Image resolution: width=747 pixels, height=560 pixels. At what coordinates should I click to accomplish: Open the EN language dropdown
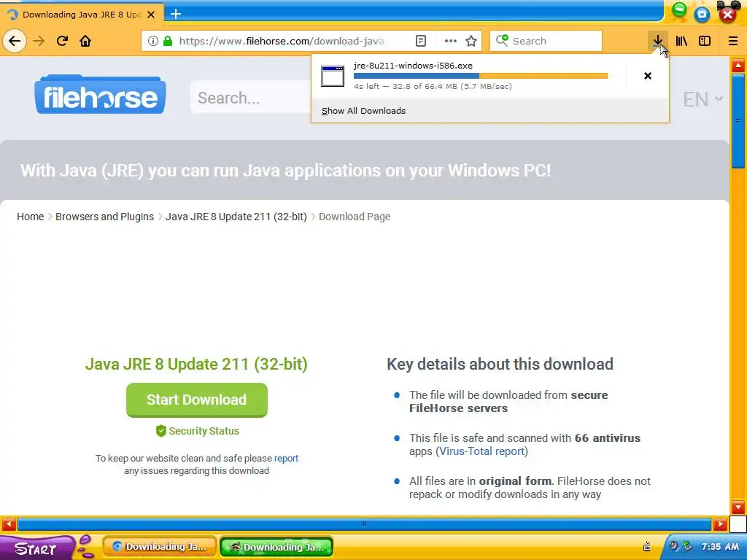click(x=703, y=99)
